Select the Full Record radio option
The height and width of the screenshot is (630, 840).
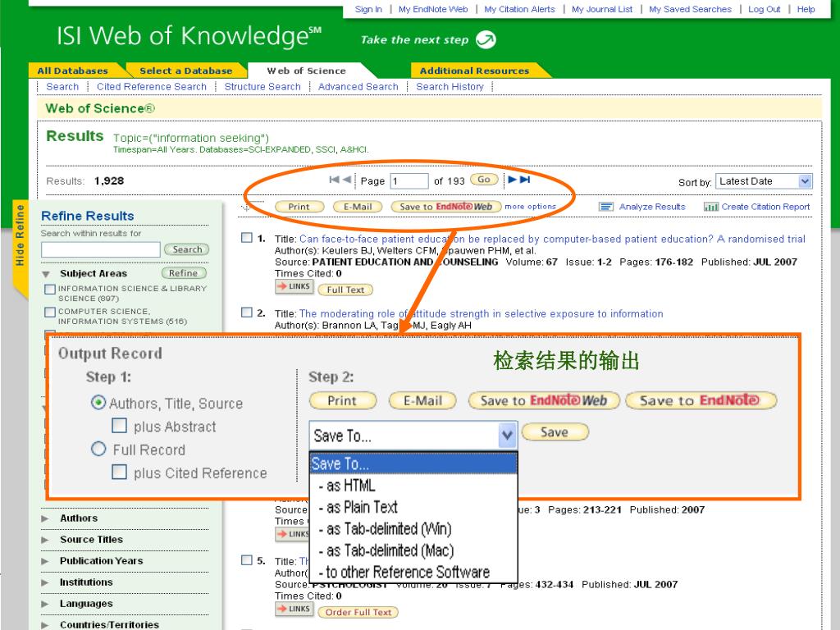tap(98, 449)
